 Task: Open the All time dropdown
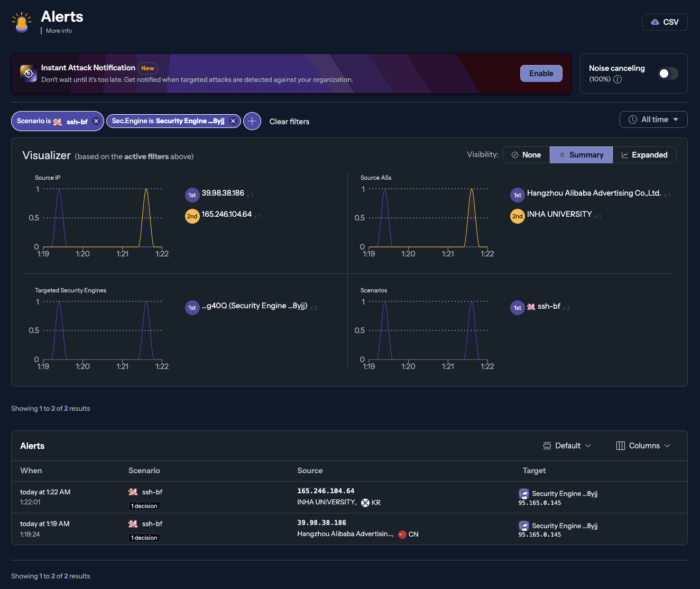tap(653, 119)
